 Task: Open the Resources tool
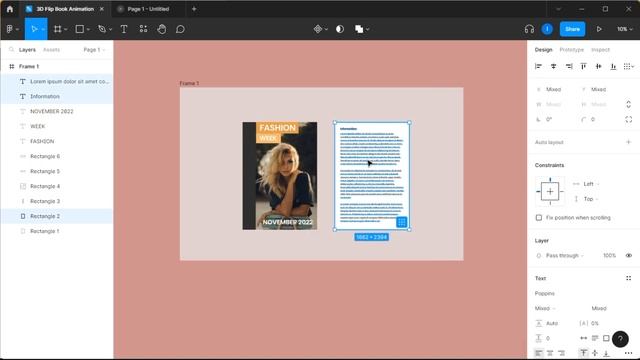[x=143, y=29]
